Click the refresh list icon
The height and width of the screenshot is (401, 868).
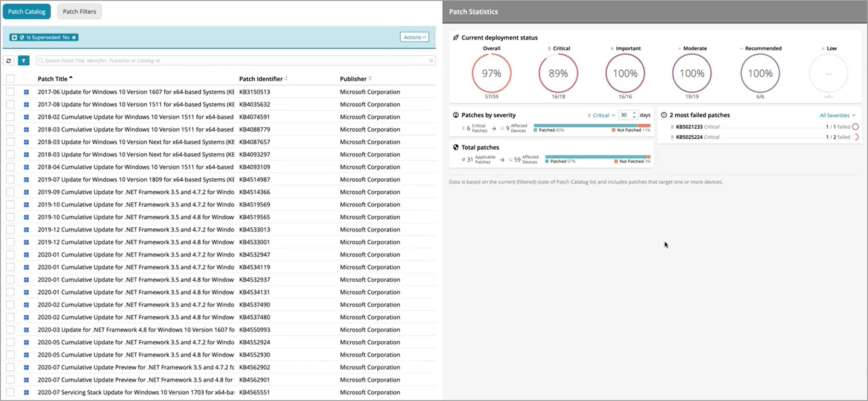[x=9, y=61]
